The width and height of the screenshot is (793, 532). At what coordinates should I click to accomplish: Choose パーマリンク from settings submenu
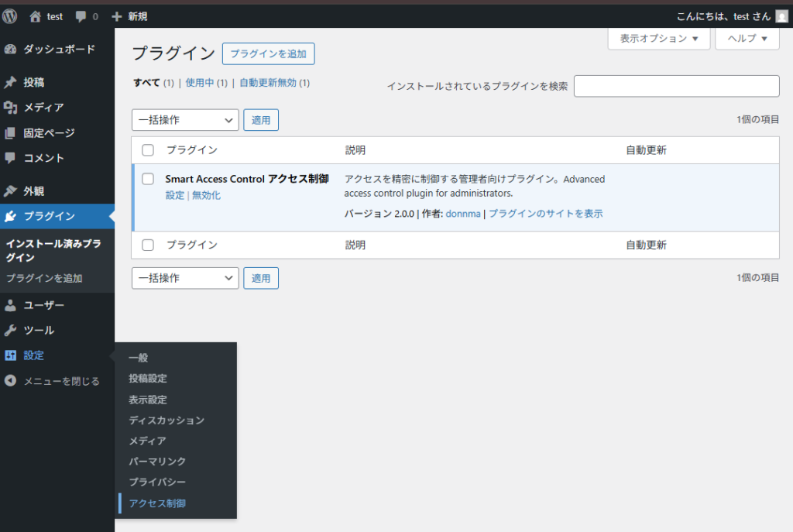point(157,462)
